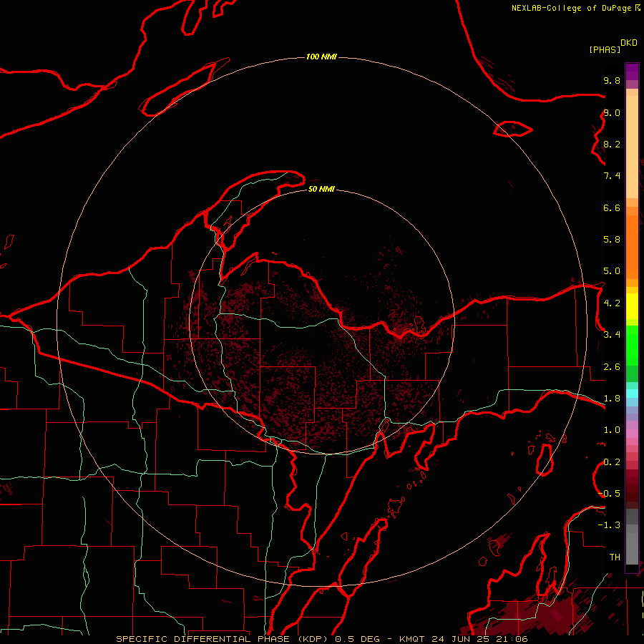Click the 0.2 value on the color scale
644x644 pixels.
(612, 462)
